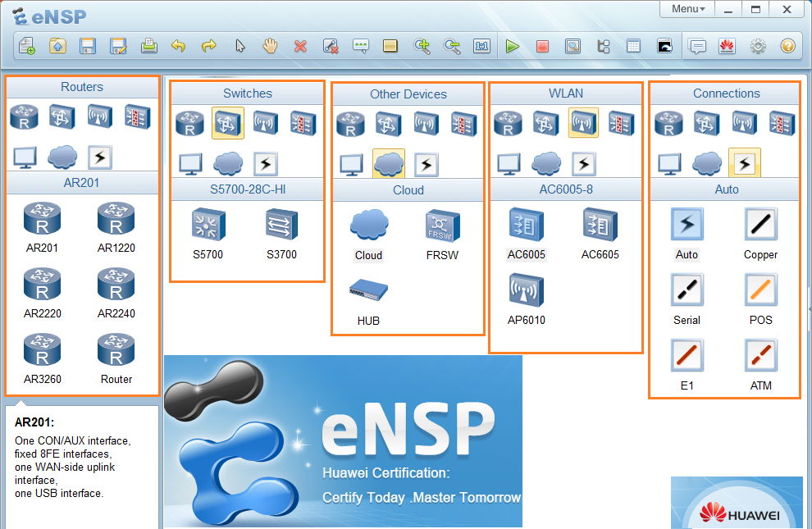Activate the Zoom In toolbar tool

[422, 46]
